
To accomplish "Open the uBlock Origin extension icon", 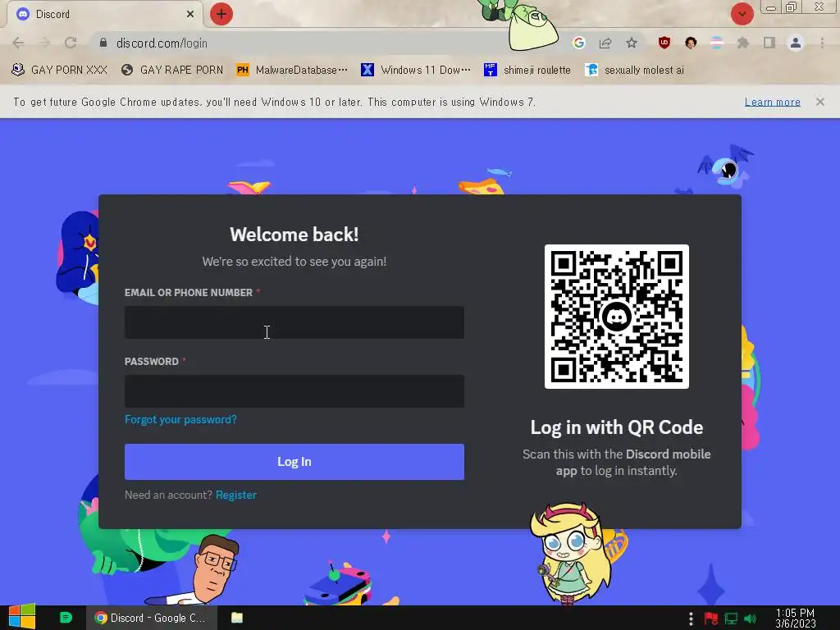I will tap(664, 43).
